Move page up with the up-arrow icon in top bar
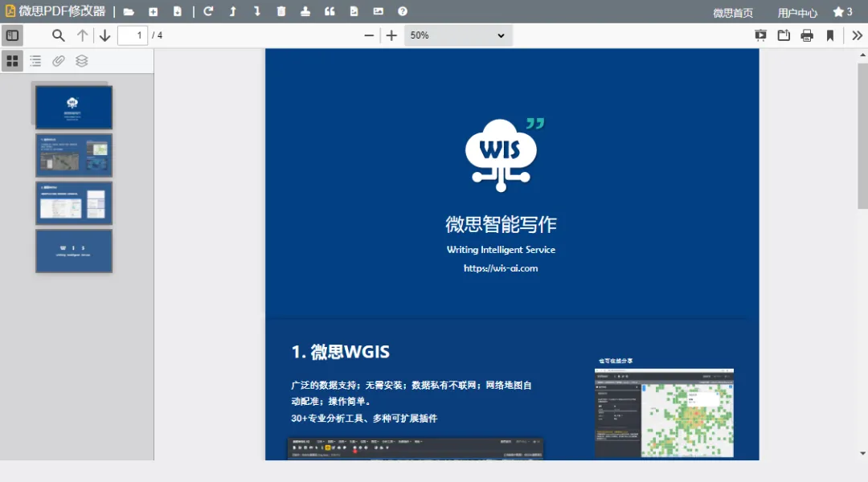Screen dimensions: 868x482 (x=232, y=11)
